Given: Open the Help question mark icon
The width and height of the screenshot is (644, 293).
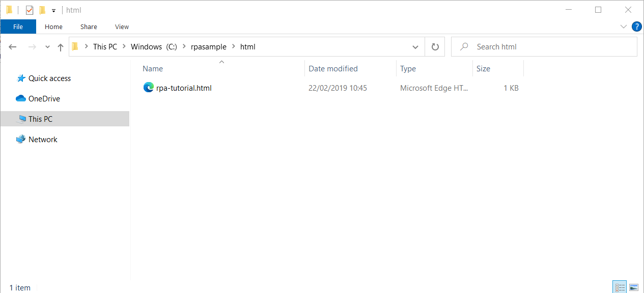Looking at the screenshot, I should pos(636,26).
